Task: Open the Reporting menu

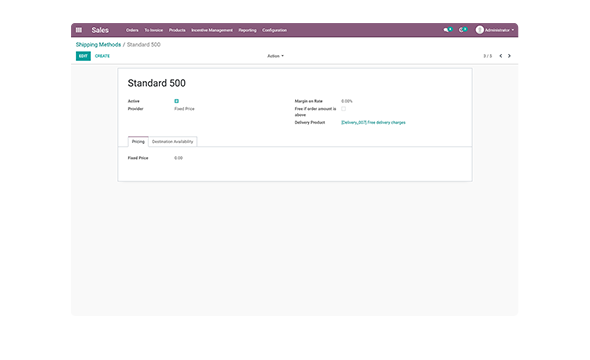Action: coord(247,30)
